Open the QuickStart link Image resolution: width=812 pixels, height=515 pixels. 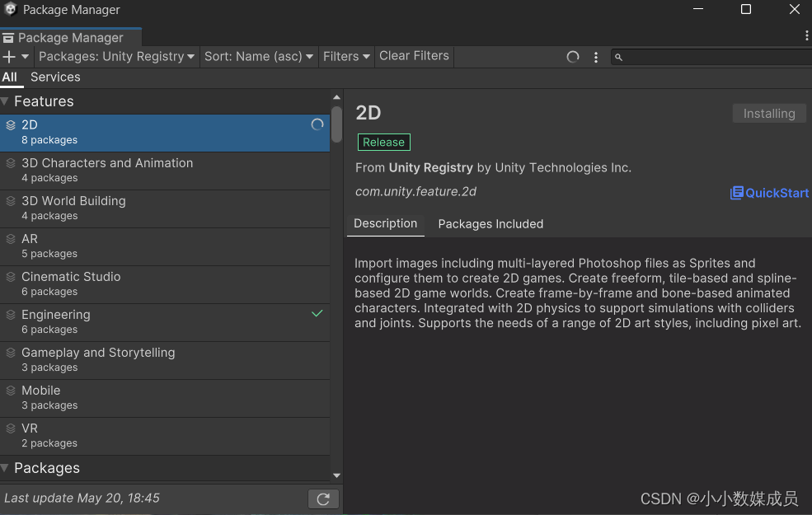click(x=769, y=193)
